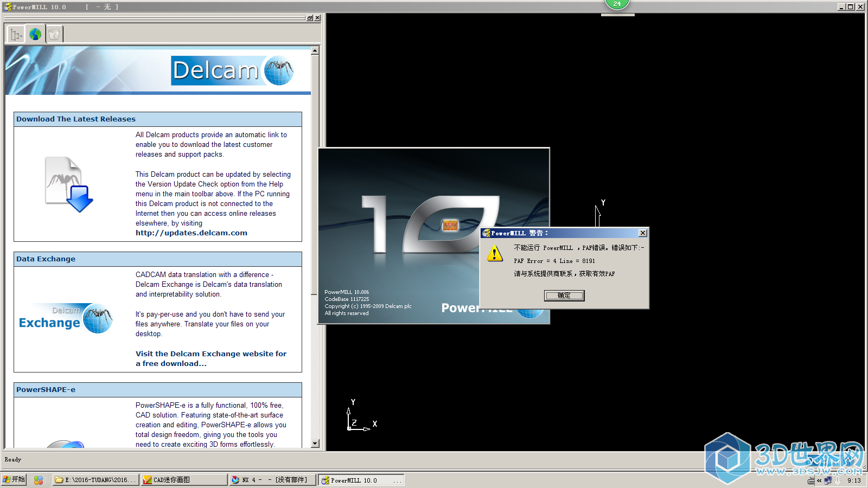Viewport: 868px width, 488px height.
Task: Select the globe browser tab
Action: (35, 34)
